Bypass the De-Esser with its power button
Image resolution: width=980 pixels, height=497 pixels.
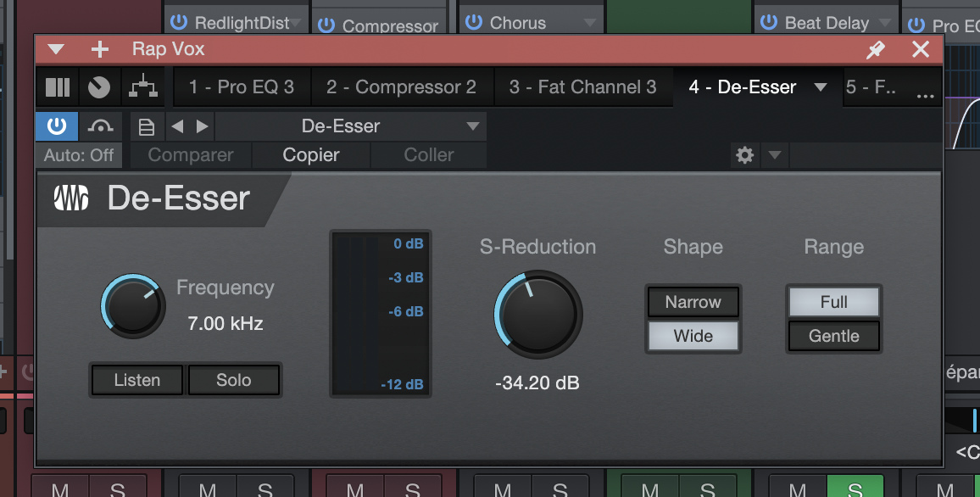point(57,126)
